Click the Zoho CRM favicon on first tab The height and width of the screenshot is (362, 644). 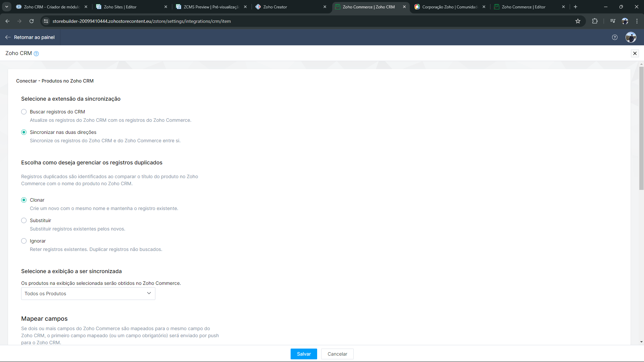tap(19, 7)
